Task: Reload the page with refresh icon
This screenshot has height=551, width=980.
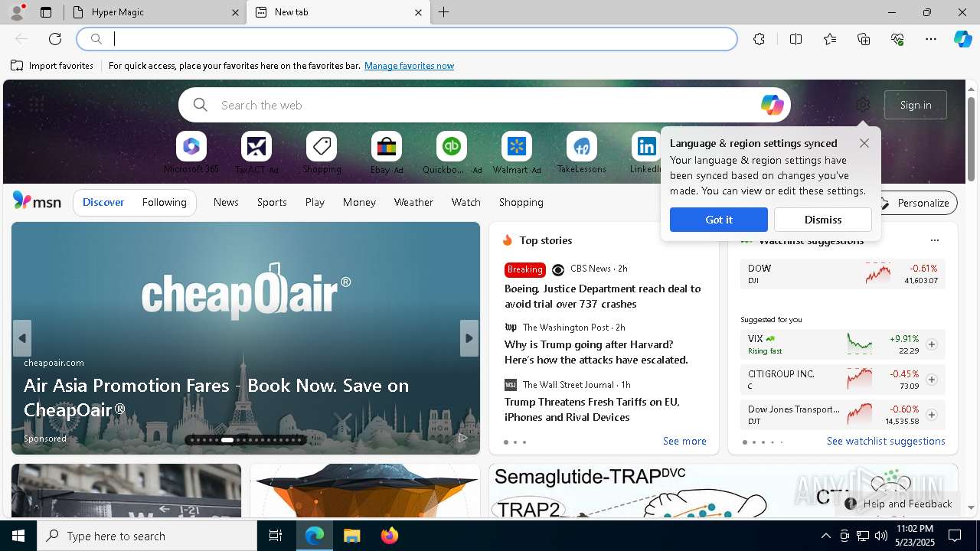Action: click(x=55, y=39)
